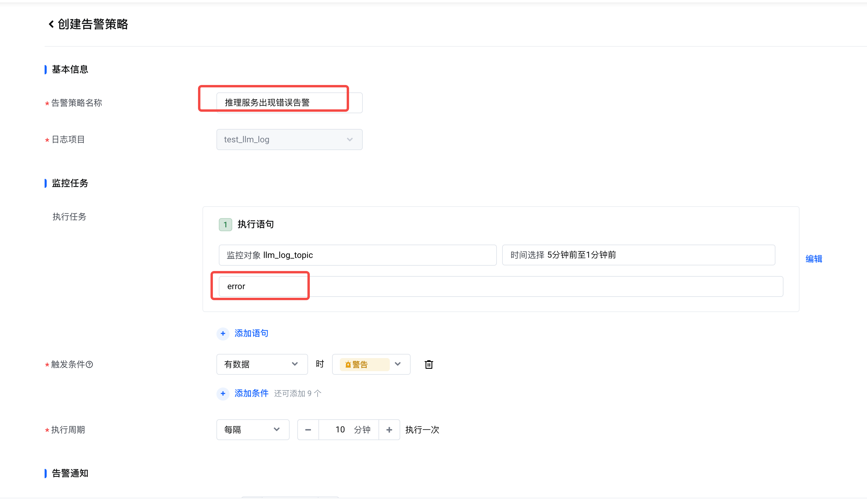This screenshot has height=504, width=867.
Task: Click the 编辑 link for the statement
Action: point(814,259)
